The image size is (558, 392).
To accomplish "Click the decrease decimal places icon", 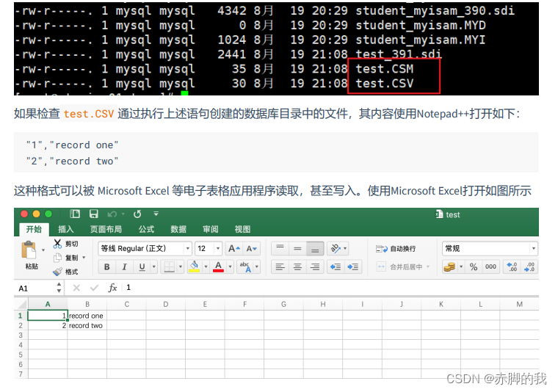I will coord(529,266).
